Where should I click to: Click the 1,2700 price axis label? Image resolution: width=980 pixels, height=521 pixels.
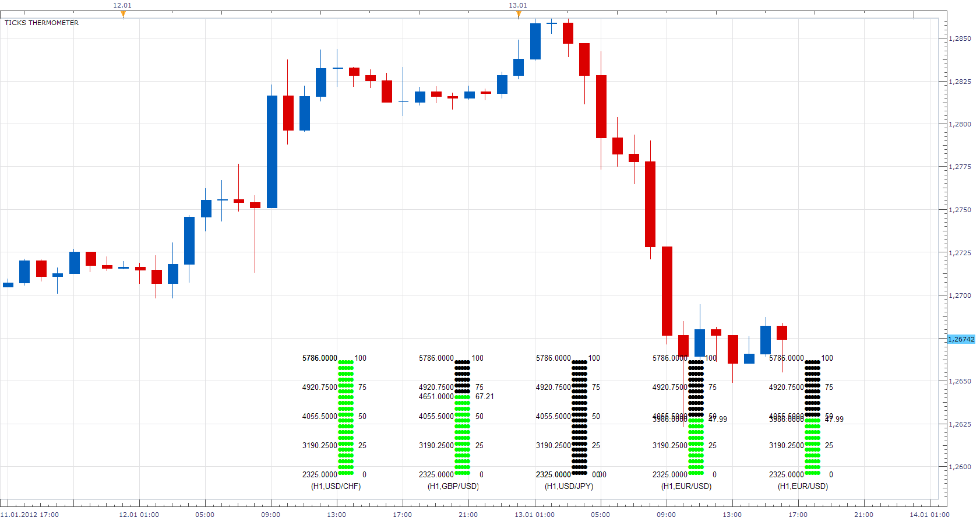pos(960,295)
